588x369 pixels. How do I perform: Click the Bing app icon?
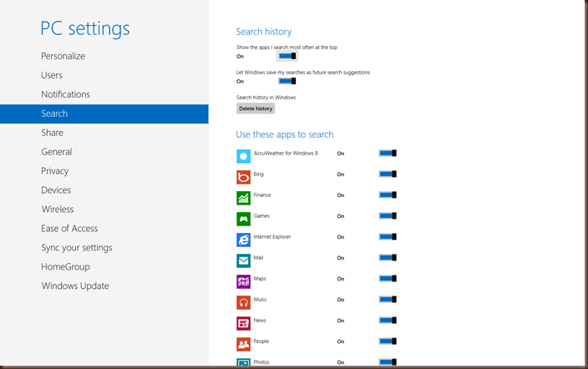coord(243,177)
